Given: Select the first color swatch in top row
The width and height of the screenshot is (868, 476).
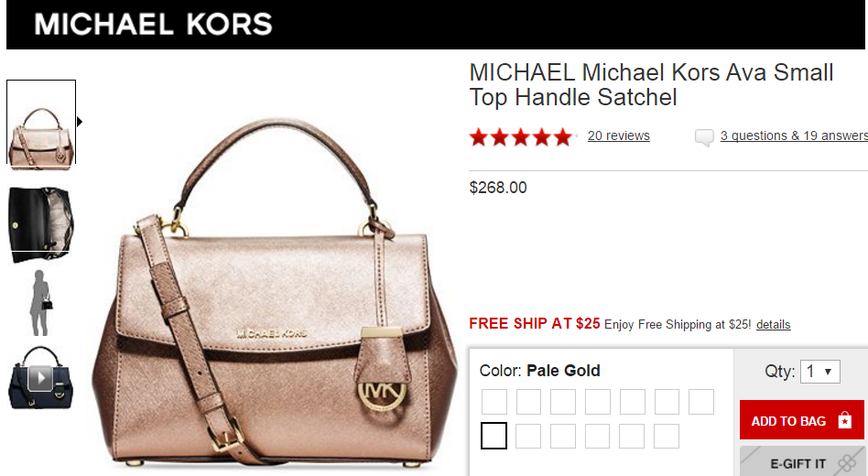Looking at the screenshot, I should coord(494,402).
